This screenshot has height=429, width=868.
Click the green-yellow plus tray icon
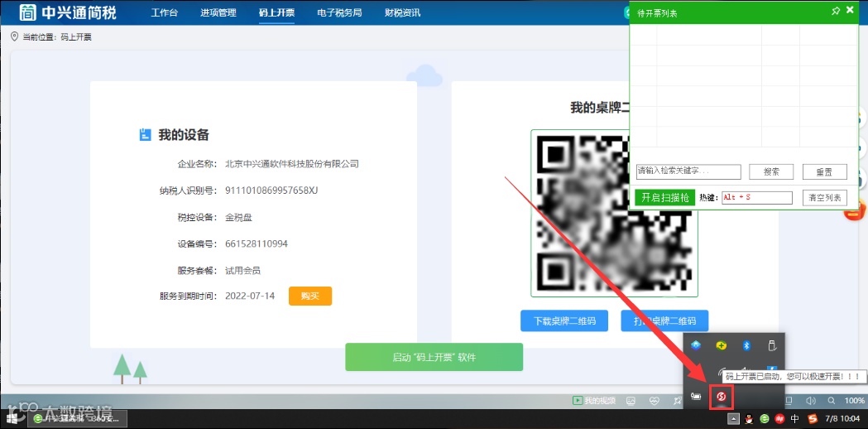point(722,346)
